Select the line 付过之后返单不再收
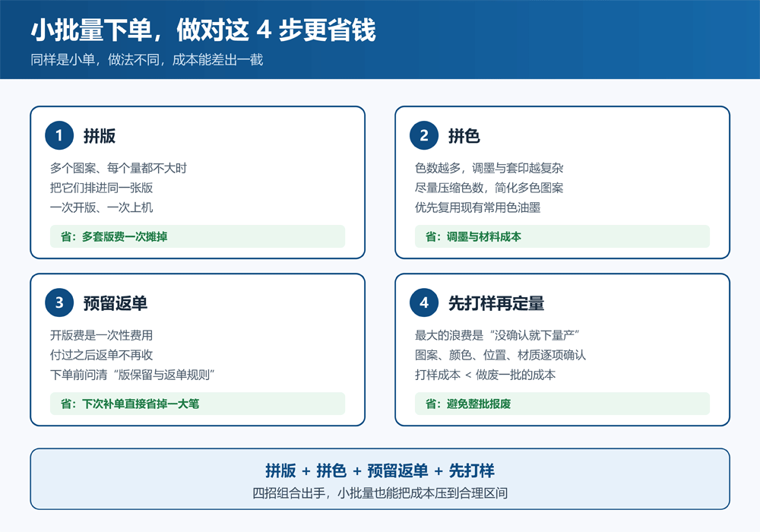Image resolution: width=760 pixels, height=532 pixels. click(101, 355)
